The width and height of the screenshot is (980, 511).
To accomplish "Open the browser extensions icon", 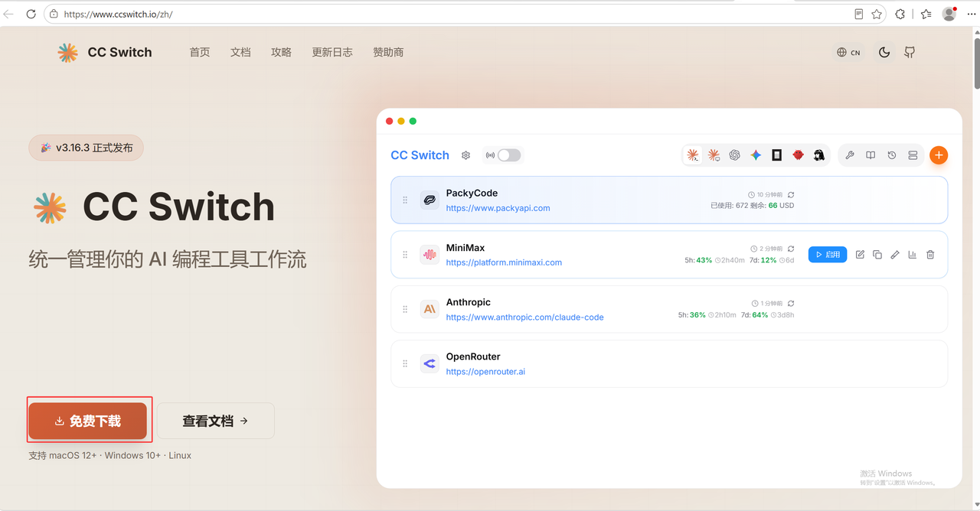I will click(900, 14).
